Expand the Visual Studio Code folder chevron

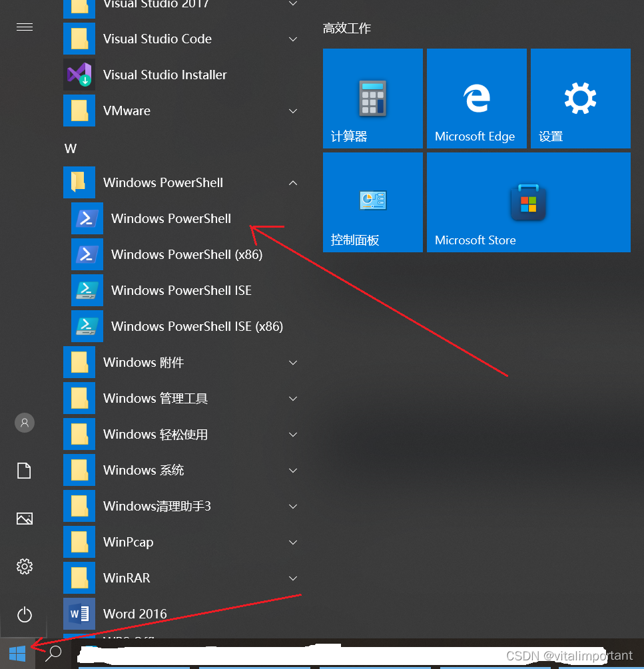coord(293,39)
